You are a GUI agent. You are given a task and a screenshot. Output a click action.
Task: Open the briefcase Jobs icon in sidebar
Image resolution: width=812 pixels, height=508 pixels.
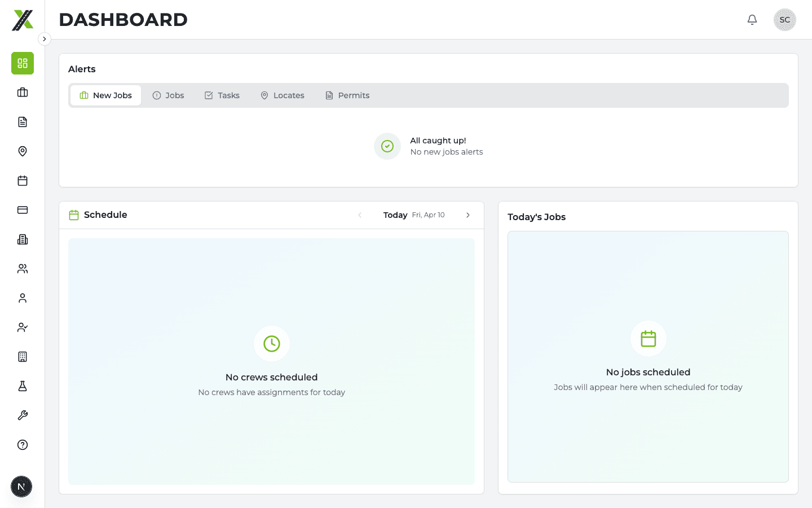[x=23, y=93]
